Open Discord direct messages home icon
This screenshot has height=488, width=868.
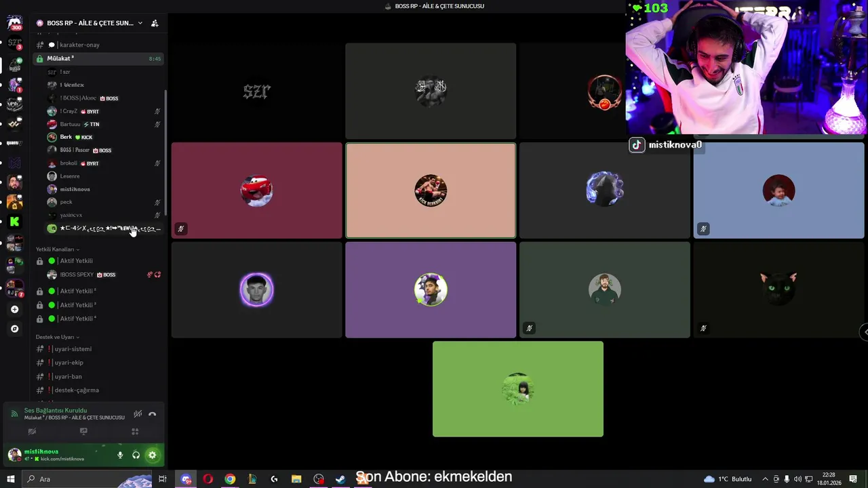click(x=14, y=23)
